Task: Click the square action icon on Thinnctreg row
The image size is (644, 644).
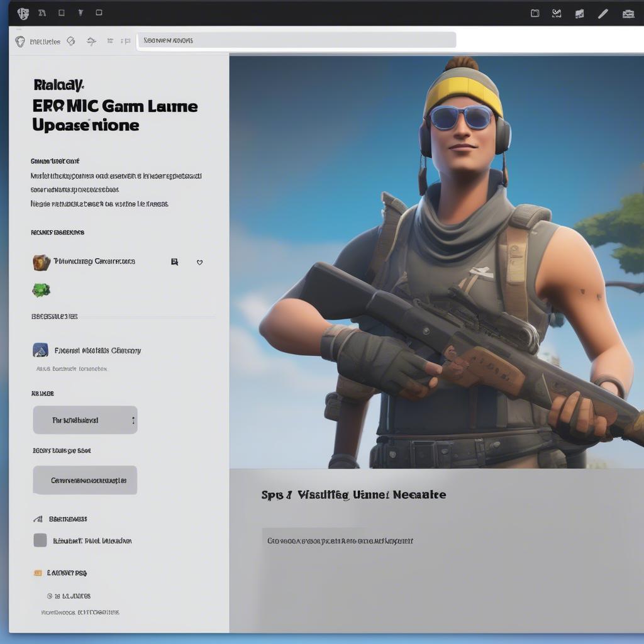Action: coord(175,262)
